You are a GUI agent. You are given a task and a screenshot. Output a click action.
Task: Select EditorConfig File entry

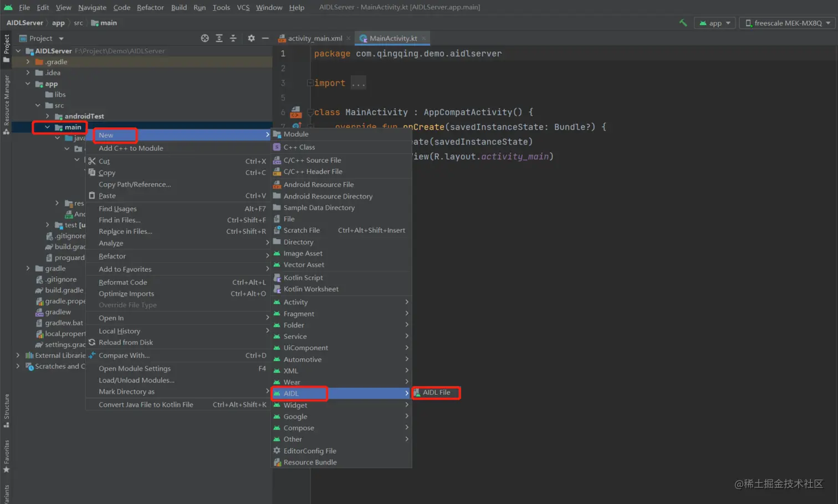[x=341, y=451]
